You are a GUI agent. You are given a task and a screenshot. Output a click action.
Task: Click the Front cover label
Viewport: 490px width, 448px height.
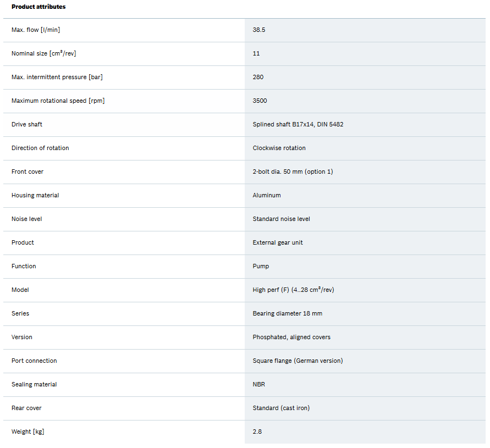tap(27, 172)
